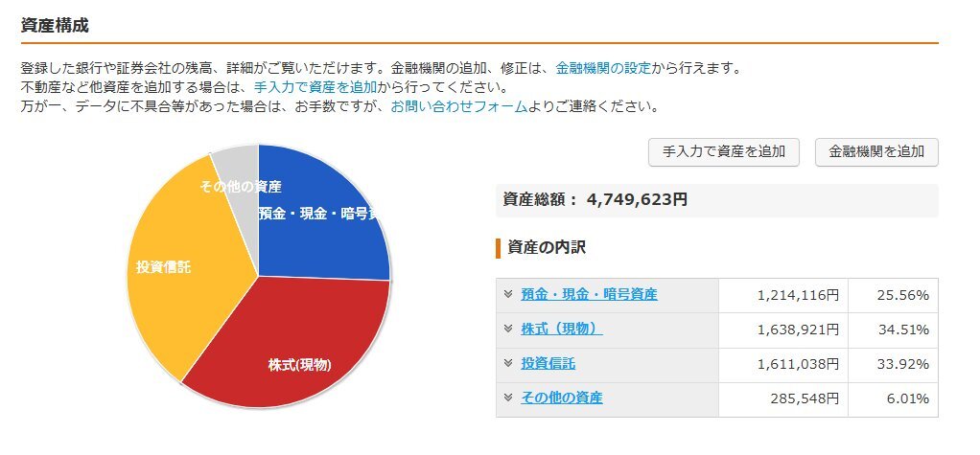Open the その他の資産 breakdown link
This screenshot has width=980, height=455.
pos(561,398)
